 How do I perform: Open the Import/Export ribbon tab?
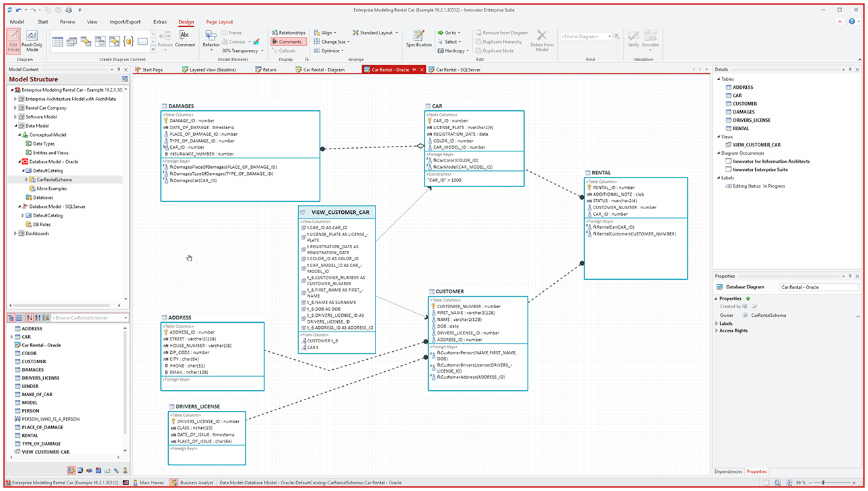tap(124, 22)
